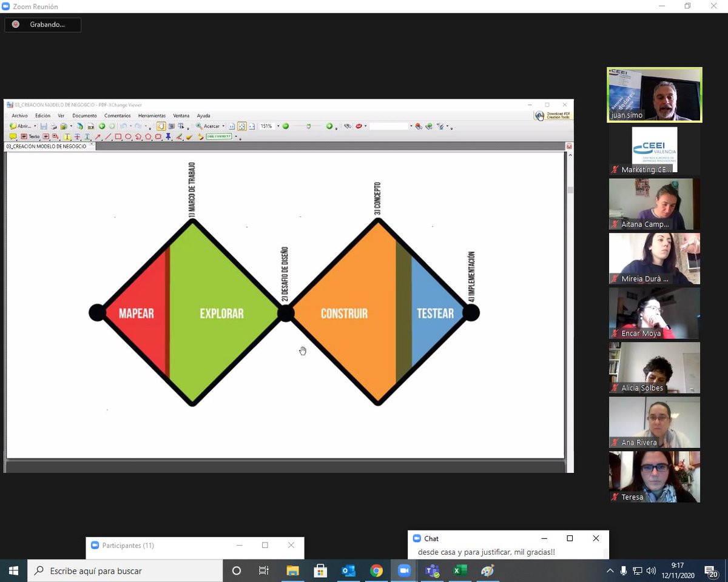
Task: Select the Line drawing tool
Action: [x=108, y=136]
